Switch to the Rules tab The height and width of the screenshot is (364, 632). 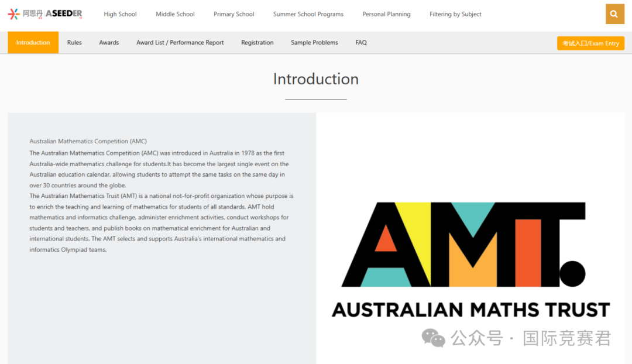pyautogui.click(x=74, y=42)
